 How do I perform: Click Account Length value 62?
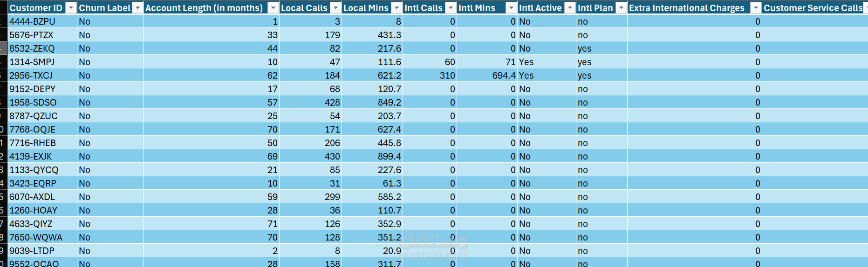tap(211, 75)
